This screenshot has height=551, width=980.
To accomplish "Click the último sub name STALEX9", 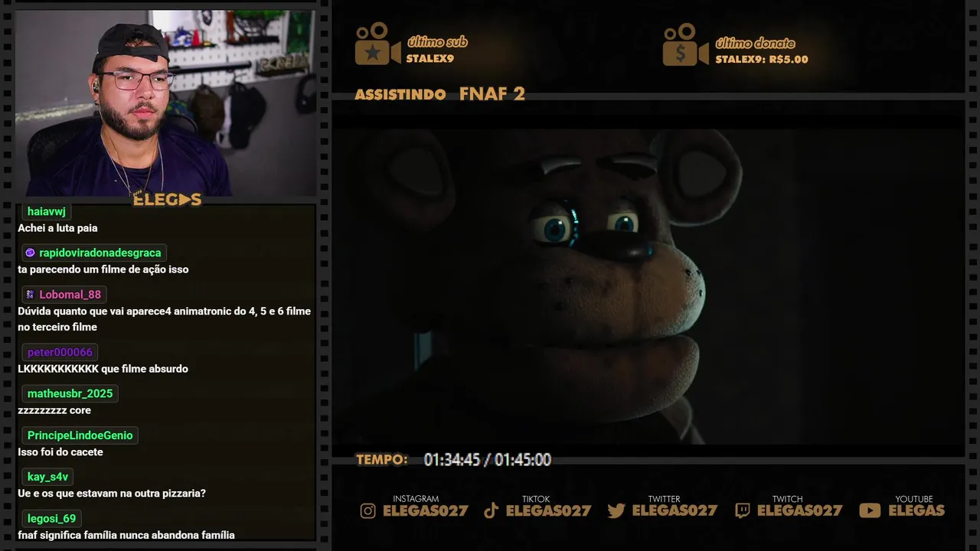I will (x=430, y=58).
